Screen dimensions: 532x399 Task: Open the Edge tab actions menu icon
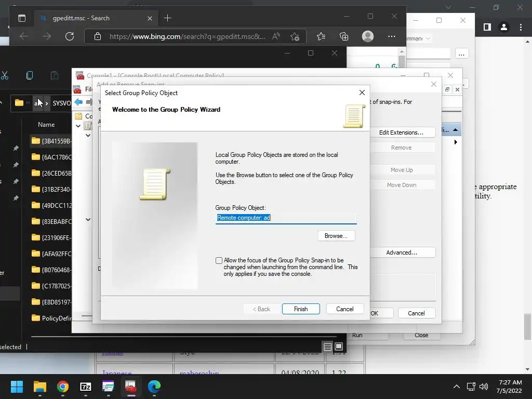coord(22,18)
